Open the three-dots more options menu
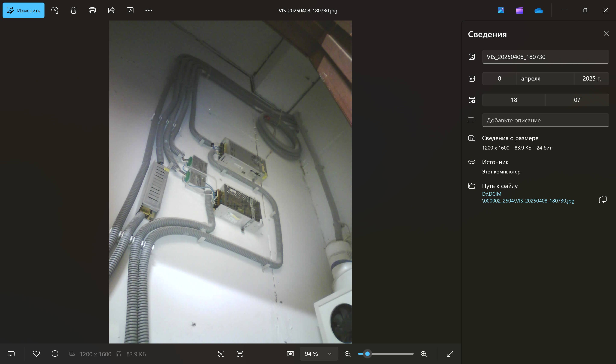Viewport: 616px width, 364px height. click(149, 10)
